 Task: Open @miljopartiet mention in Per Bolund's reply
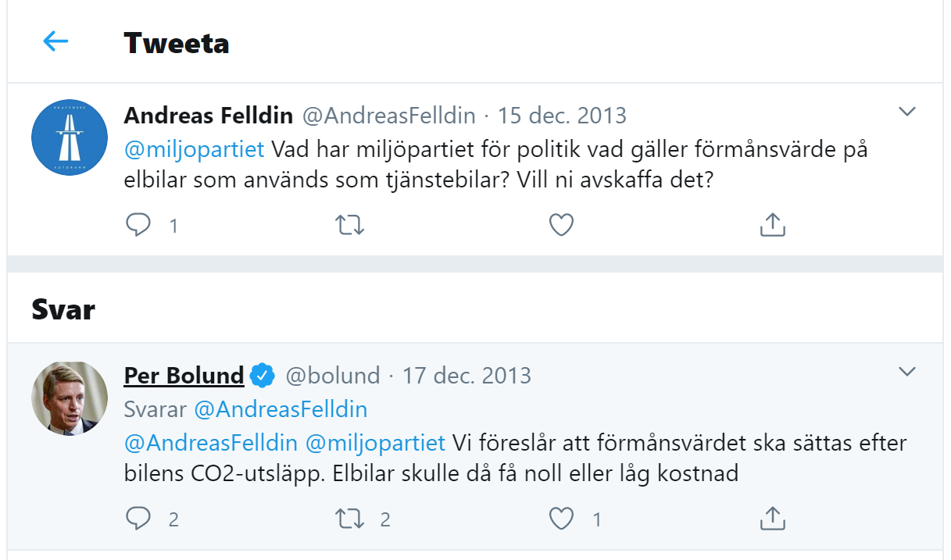click(375, 443)
